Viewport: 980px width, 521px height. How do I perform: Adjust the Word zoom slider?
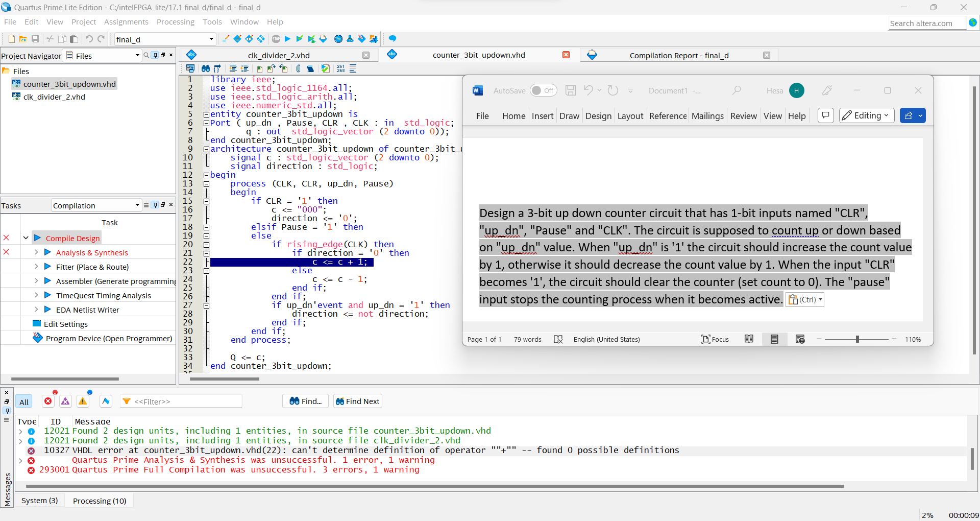coord(856,339)
